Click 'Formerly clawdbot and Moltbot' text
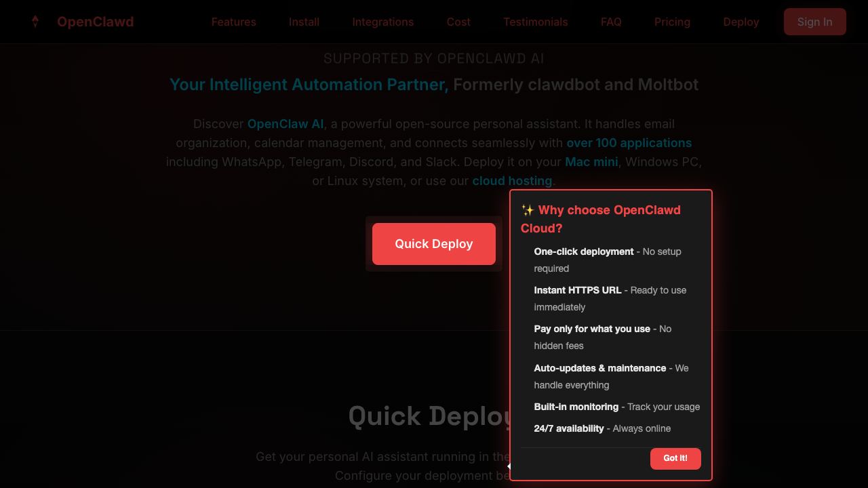Image resolution: width=868 pixels, height=488 pixels. click(576, 85)
